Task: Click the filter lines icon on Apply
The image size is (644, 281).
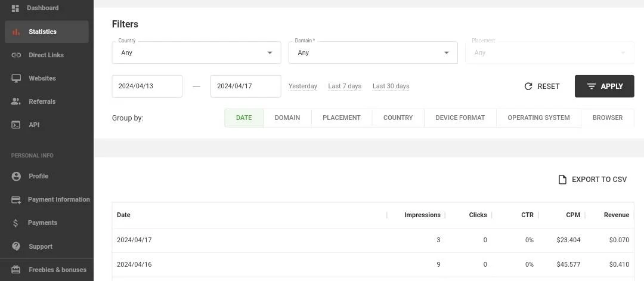Action: [x=592, y=87]
